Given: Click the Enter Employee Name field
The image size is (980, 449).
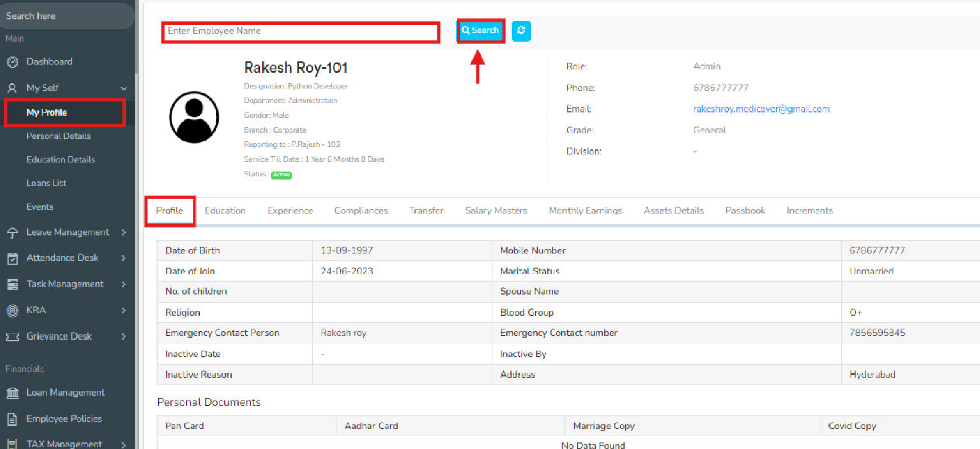Looking at the screenshot, I should click(x=300, y=31).
